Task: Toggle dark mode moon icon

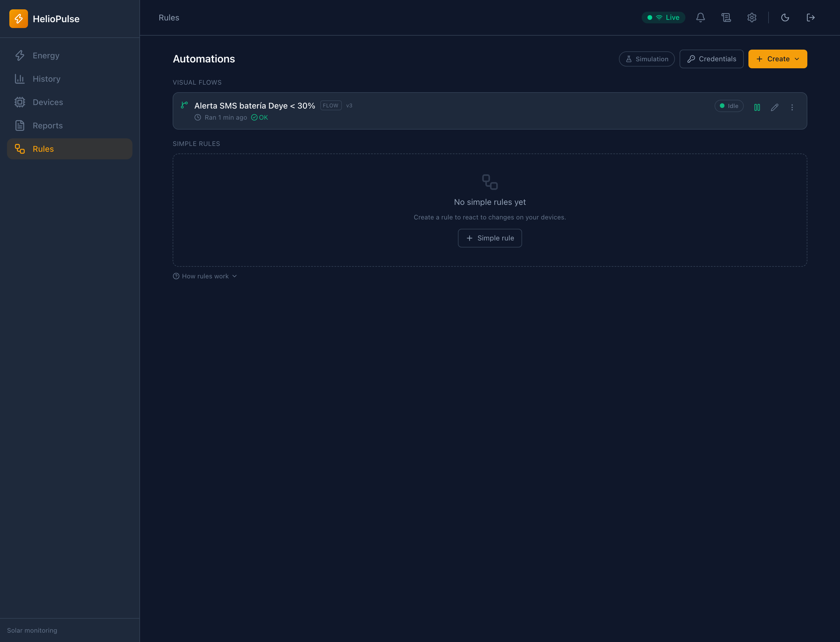Action: pos(785,18)
